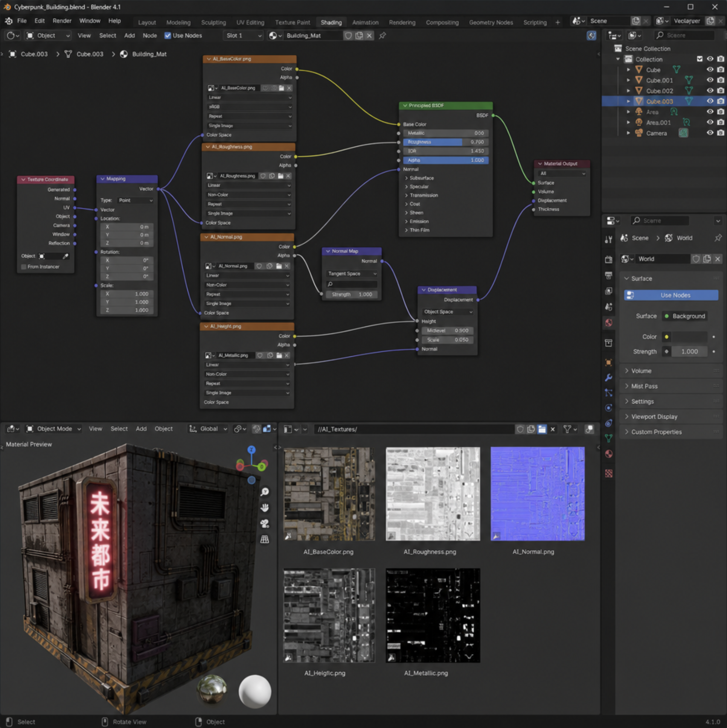Adjust the Roughness slider in Principled BSDF
This screenshot has width=727, height=728.
click(x=445, y=142)
